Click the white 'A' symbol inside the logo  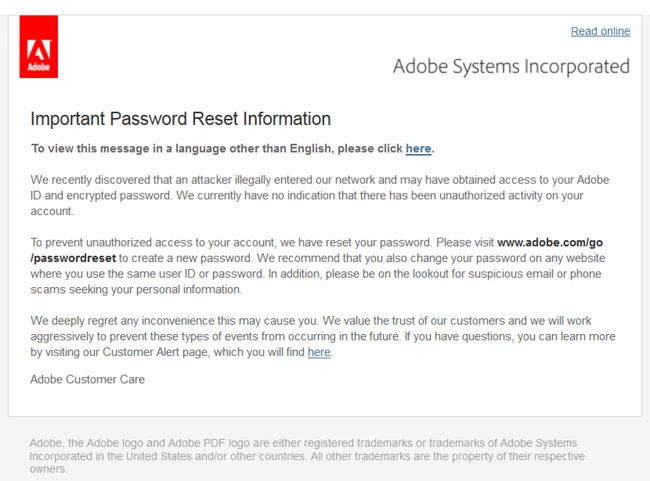point(39,50)
